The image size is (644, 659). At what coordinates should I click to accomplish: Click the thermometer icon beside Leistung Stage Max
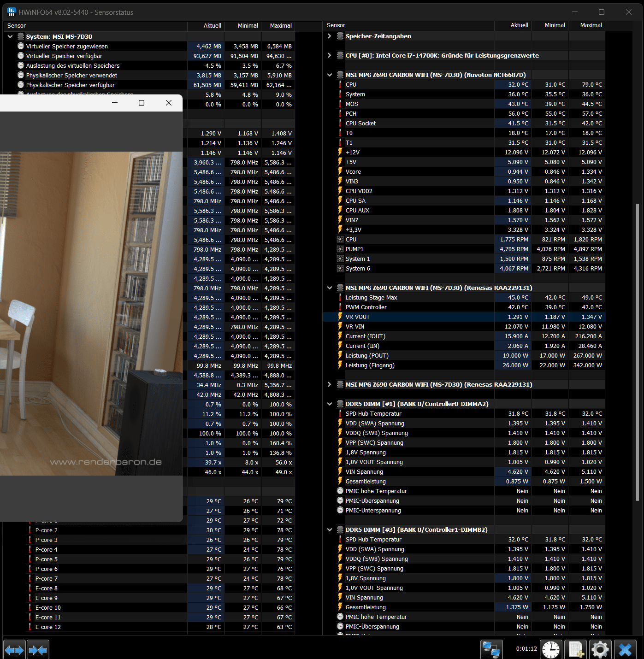pos(340,297)
